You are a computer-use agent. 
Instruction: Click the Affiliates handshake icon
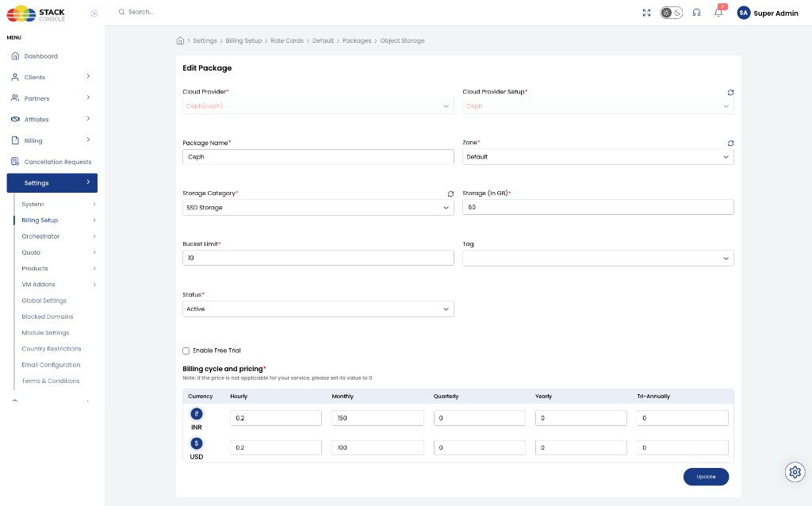pyautogui.click(x=16, y=119)
